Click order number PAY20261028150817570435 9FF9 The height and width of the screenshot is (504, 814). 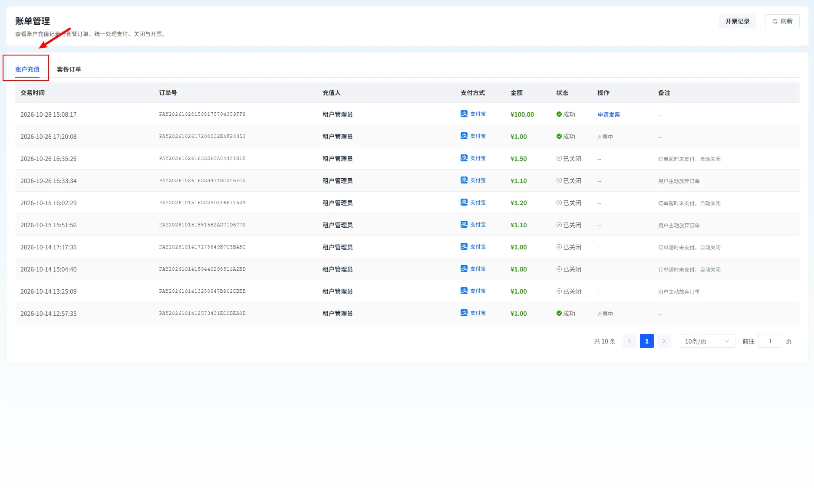[202, 115]
